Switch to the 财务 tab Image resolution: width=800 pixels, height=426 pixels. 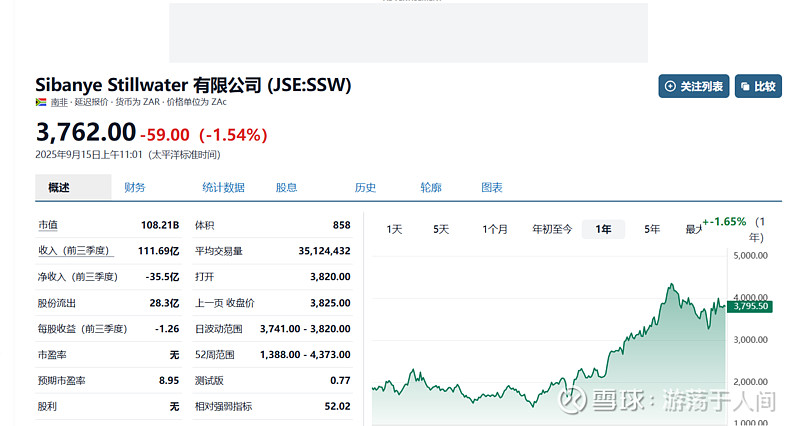[x=135, y=188]
